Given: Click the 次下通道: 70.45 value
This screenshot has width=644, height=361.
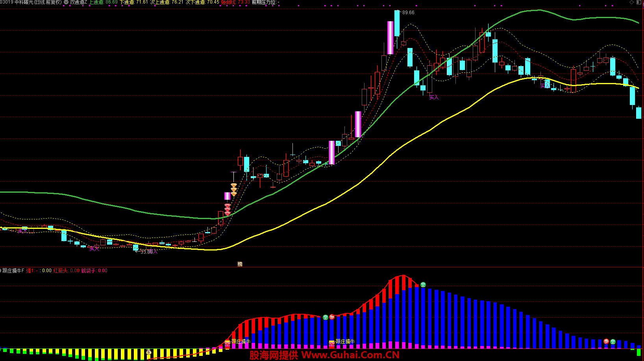Looking at the screenshot, I should (202, 2).
